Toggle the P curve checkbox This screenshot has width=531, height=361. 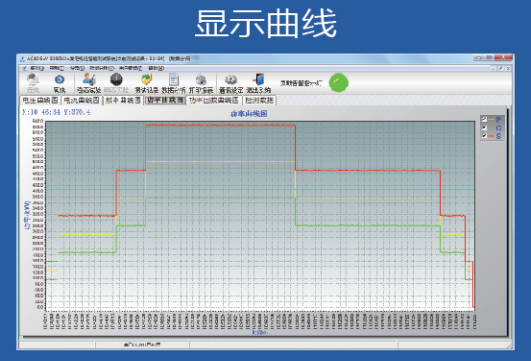(x=484, y=120)
